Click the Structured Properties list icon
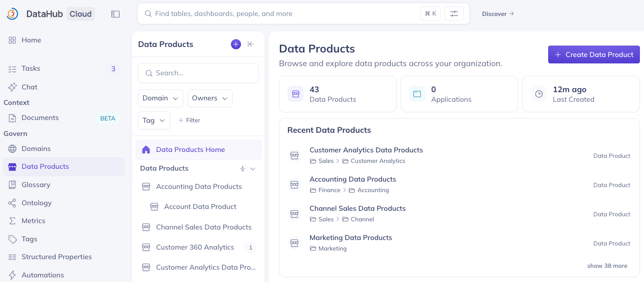The image size is (644, 282). 12,257
